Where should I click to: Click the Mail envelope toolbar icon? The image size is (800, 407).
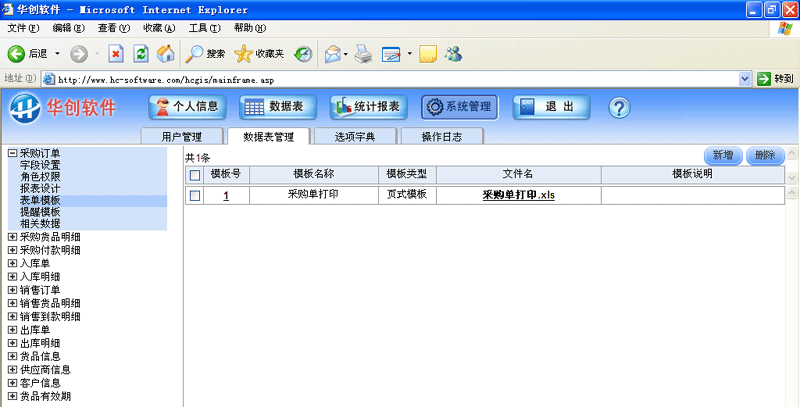click(333, 53)
